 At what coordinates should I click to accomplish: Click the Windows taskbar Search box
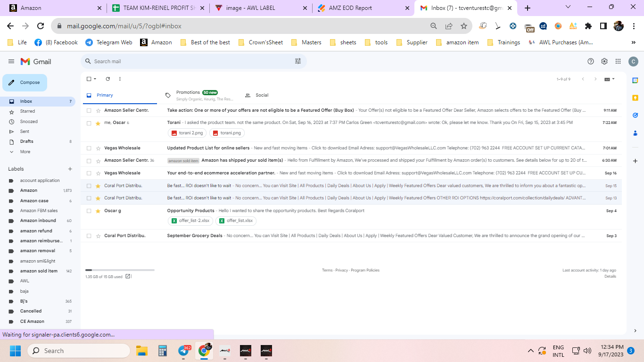78,351
